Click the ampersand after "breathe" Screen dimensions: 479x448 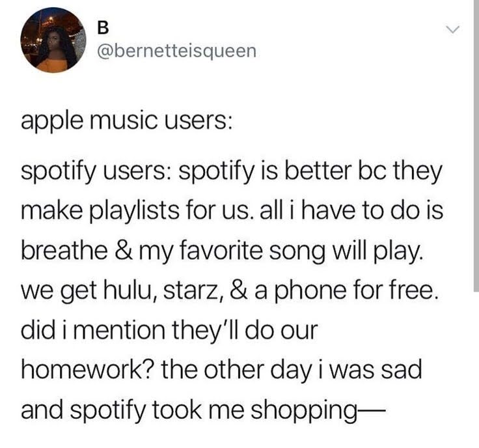click(x=123, y=251)
